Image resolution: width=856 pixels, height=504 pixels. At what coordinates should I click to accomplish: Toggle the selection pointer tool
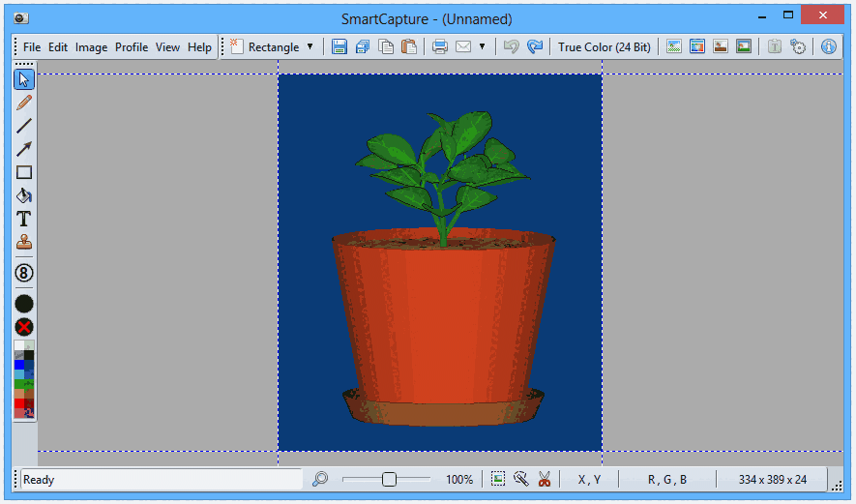click(24, 79)
